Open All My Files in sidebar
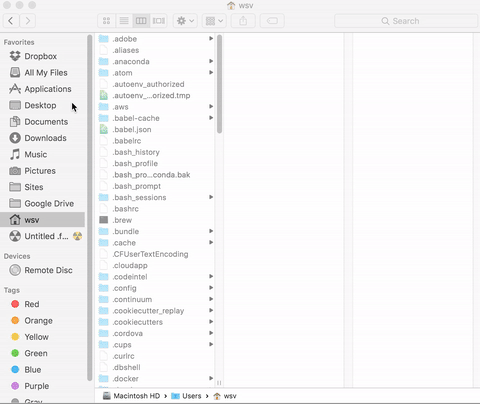 [42, 73]
